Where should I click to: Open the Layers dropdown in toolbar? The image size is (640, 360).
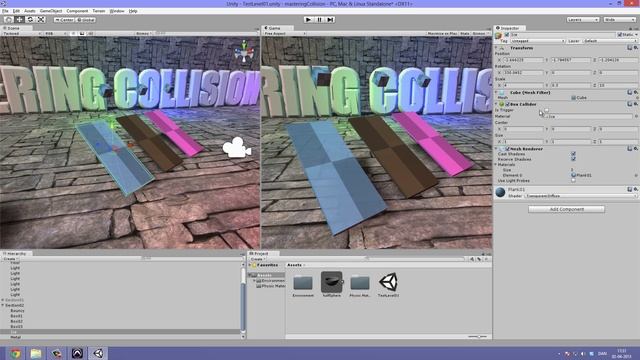tap(582, 20)
